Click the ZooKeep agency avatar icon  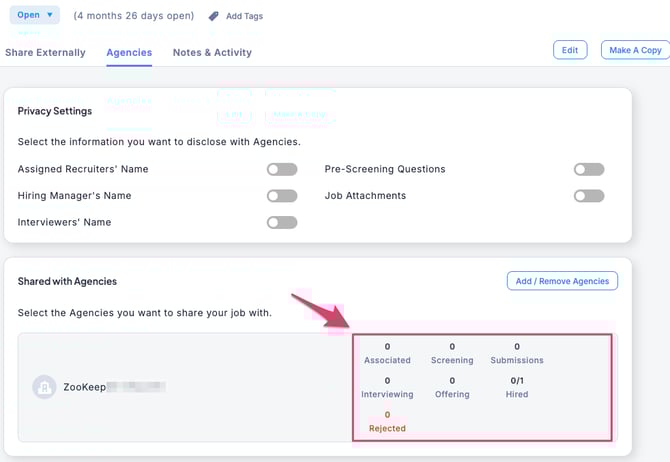coord(44,386)
